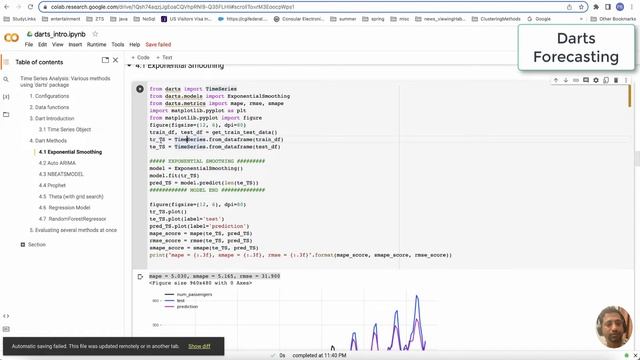Jump to 1. Configurations section
This screenshot has width=640, height=360.
[x=49, y=96]
